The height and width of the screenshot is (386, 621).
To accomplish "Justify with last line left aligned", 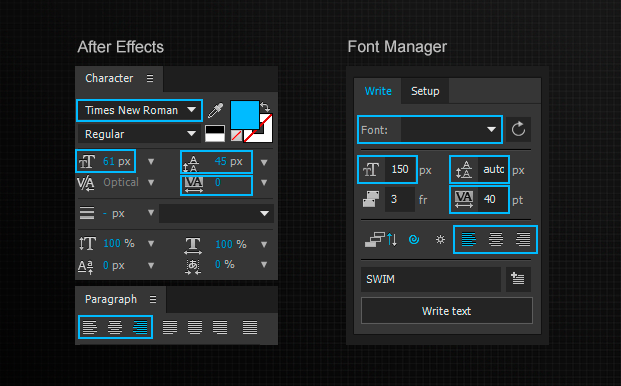I will coord(170,327).
